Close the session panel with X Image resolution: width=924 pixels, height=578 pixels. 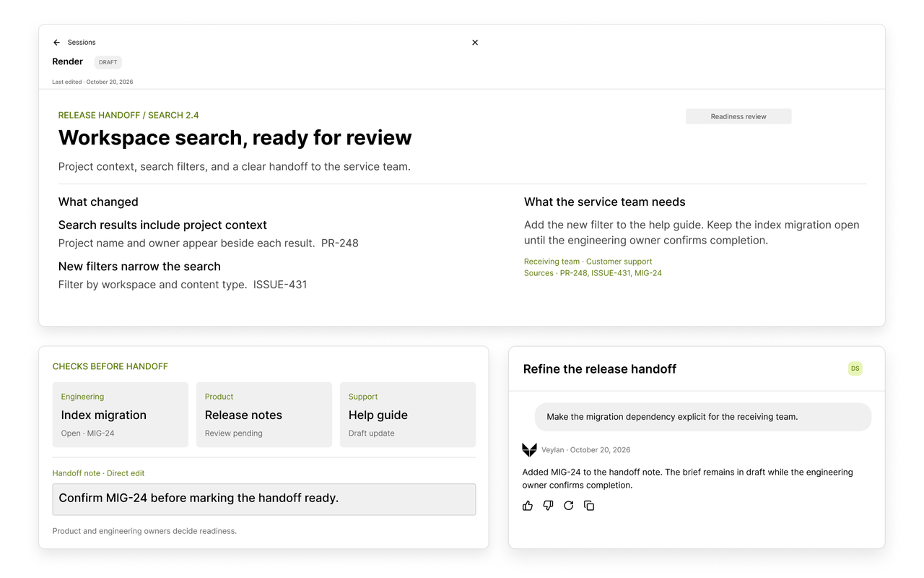tap(475, 43)
